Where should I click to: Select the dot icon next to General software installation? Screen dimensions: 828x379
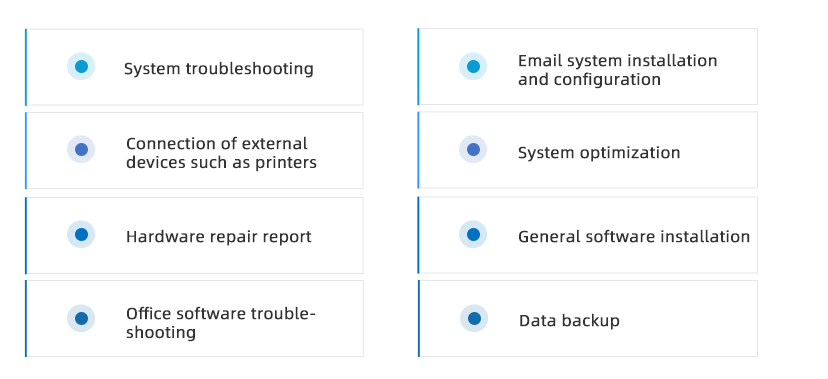473,234
